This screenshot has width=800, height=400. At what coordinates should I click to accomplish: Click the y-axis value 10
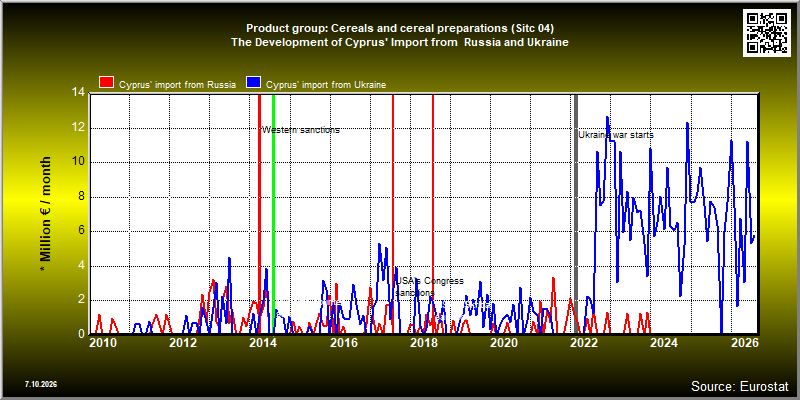(x=79, y=162)
